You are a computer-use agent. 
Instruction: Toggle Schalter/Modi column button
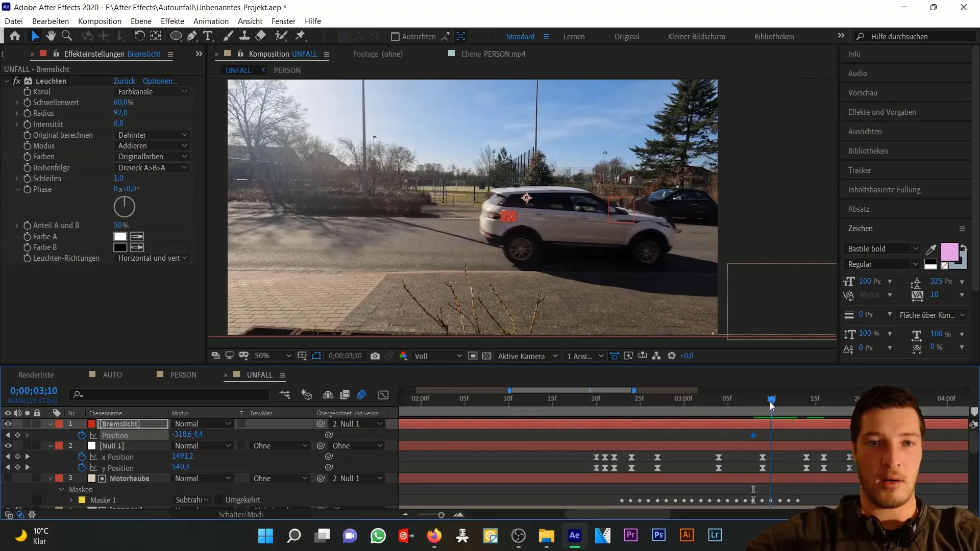coord(241,515)
